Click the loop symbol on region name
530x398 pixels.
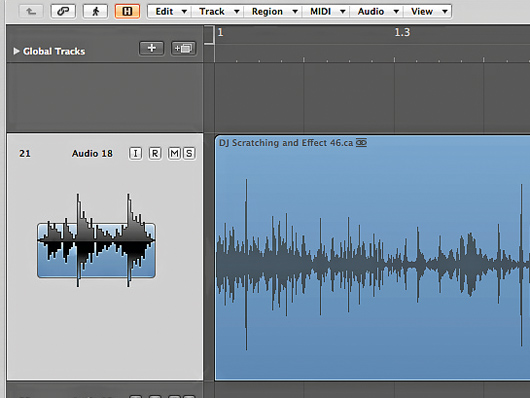[x=361, y=143]
